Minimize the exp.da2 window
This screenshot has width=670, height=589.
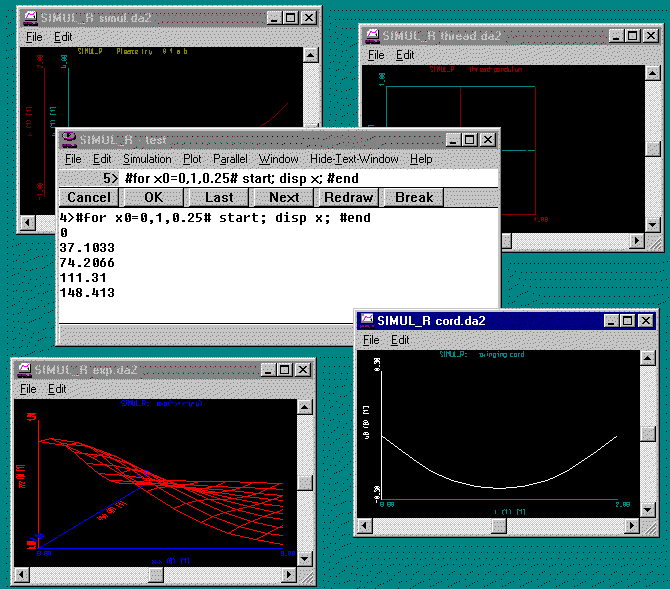[268, 370]
